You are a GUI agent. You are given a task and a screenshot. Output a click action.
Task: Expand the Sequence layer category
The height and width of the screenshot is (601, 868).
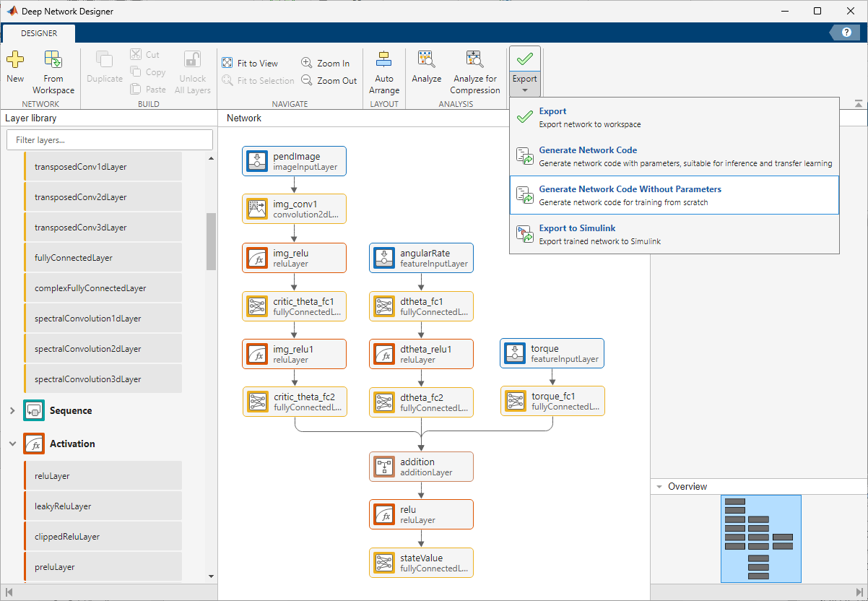point(12,410)
